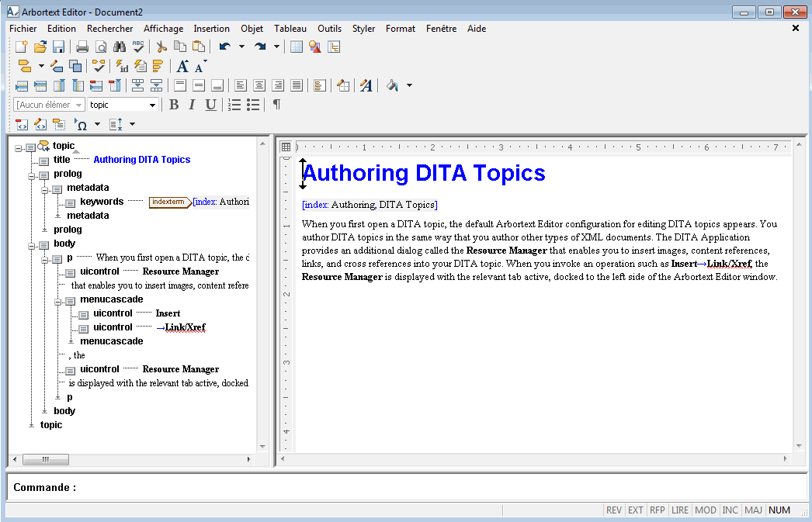Select 'Authoring DITA Topics' title in tree

[x=142, y=159]
